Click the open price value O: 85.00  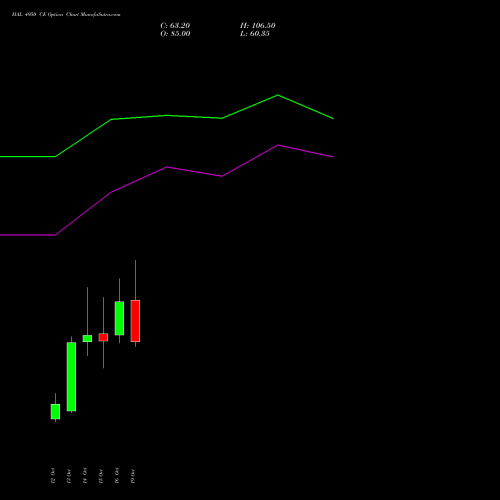175,34
